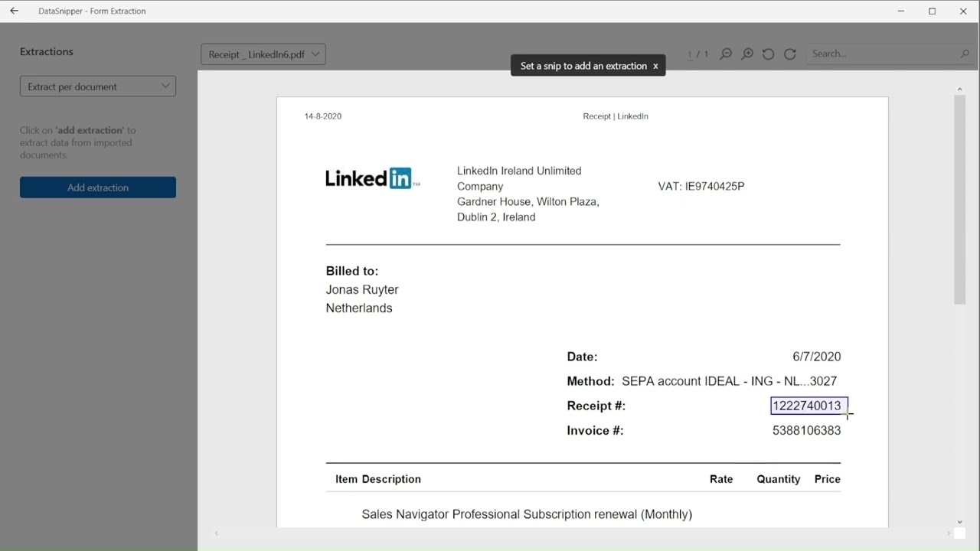Click the SEPA account payment method text
Image resolution: width=980 pixels, height=551 pixels.
(x=730, y=381)
